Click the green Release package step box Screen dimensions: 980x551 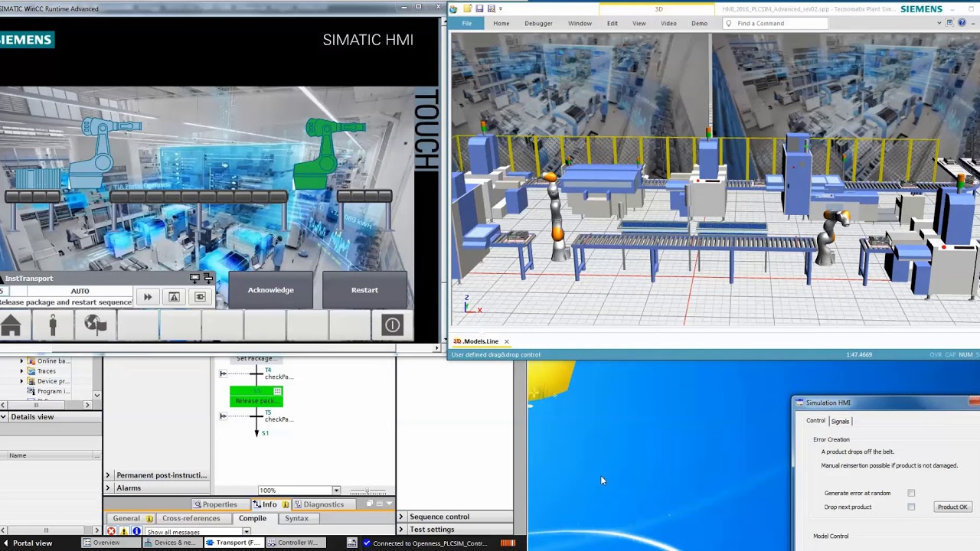click(x=256, y=396)
